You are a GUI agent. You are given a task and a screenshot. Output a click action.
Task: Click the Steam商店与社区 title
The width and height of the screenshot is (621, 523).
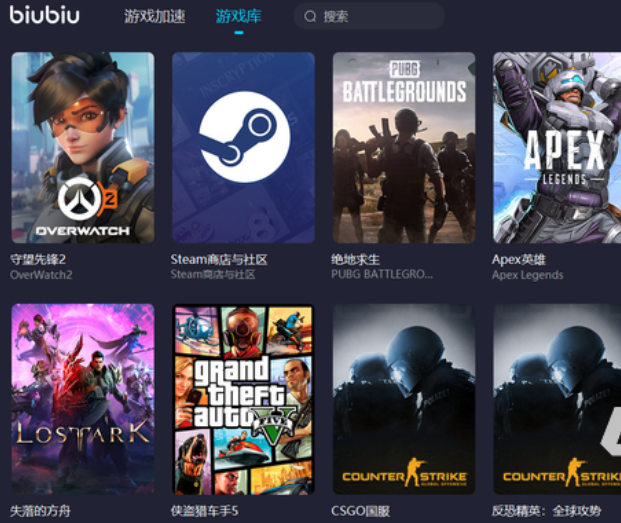tap(219, 260)
